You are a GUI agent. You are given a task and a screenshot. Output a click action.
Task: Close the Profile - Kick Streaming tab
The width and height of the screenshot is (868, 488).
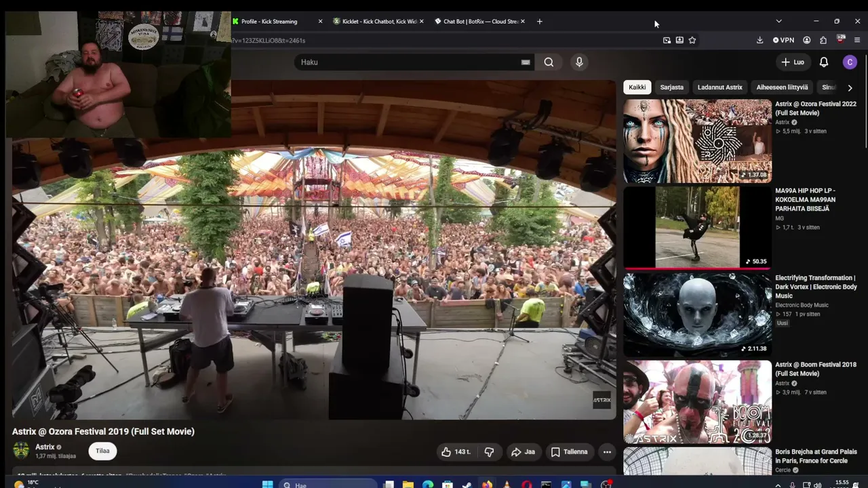(x=320, y=22)
